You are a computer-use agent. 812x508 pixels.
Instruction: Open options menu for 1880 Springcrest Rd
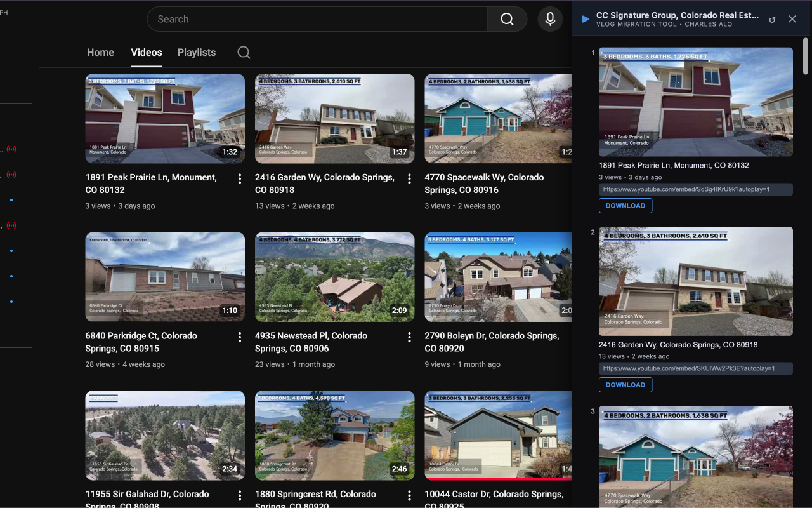(409, 495)
